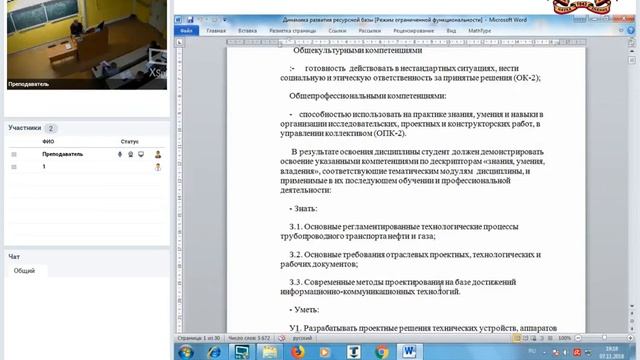Click the Статус column header
This screenshot has width=640, height=360.
coord(129,142)
